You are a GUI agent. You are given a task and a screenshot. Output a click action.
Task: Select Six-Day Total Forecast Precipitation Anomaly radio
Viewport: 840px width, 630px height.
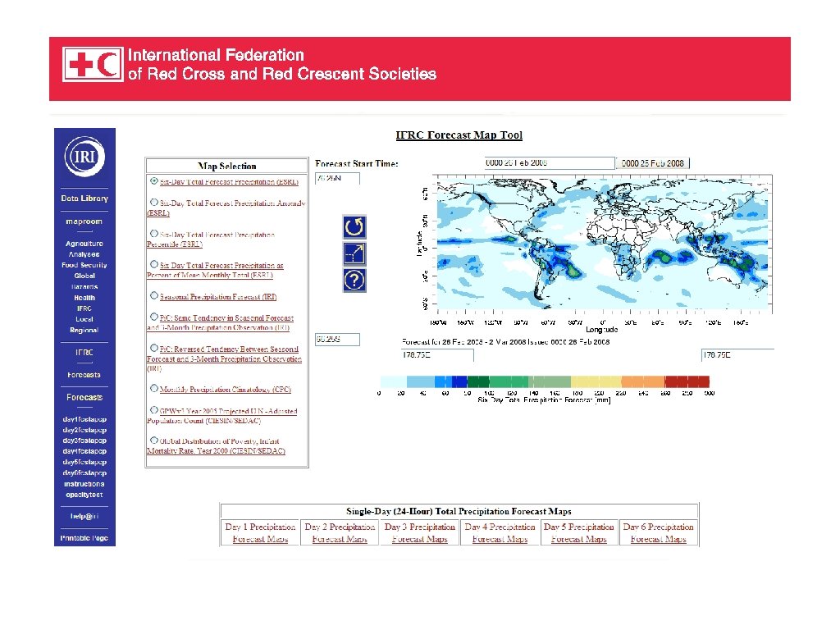coord(153,203)
